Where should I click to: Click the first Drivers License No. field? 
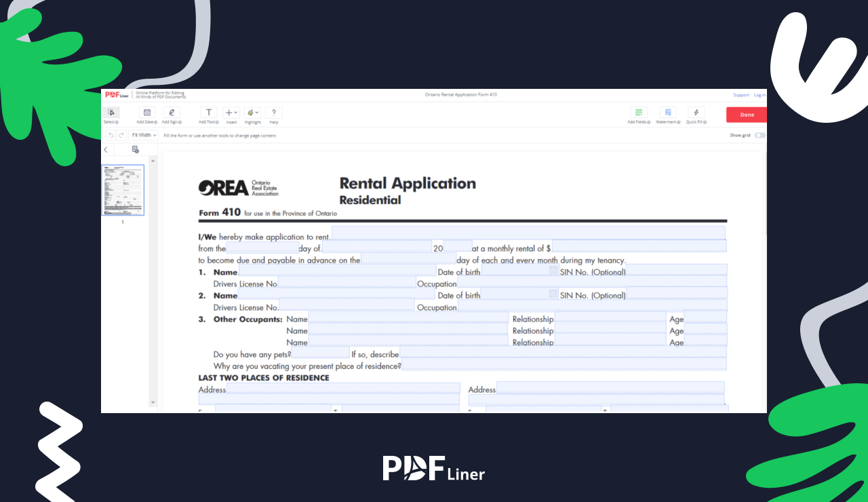(347, 282)
